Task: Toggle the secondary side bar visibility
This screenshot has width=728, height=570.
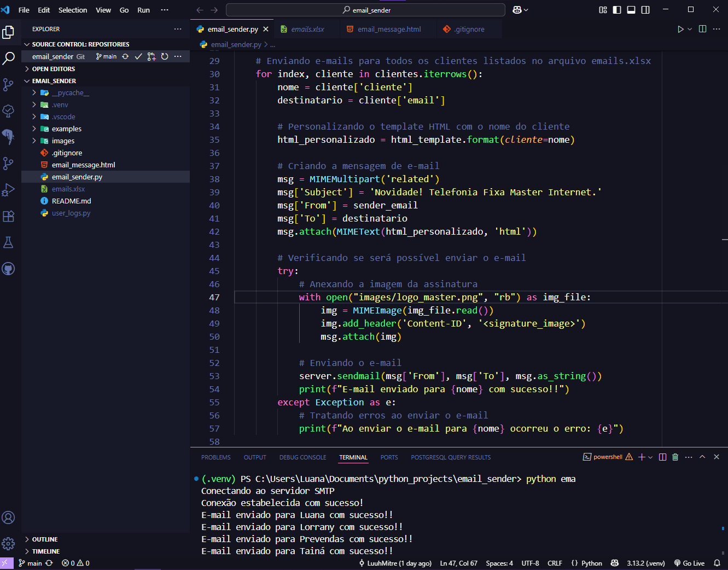Action: click(645, 10)
